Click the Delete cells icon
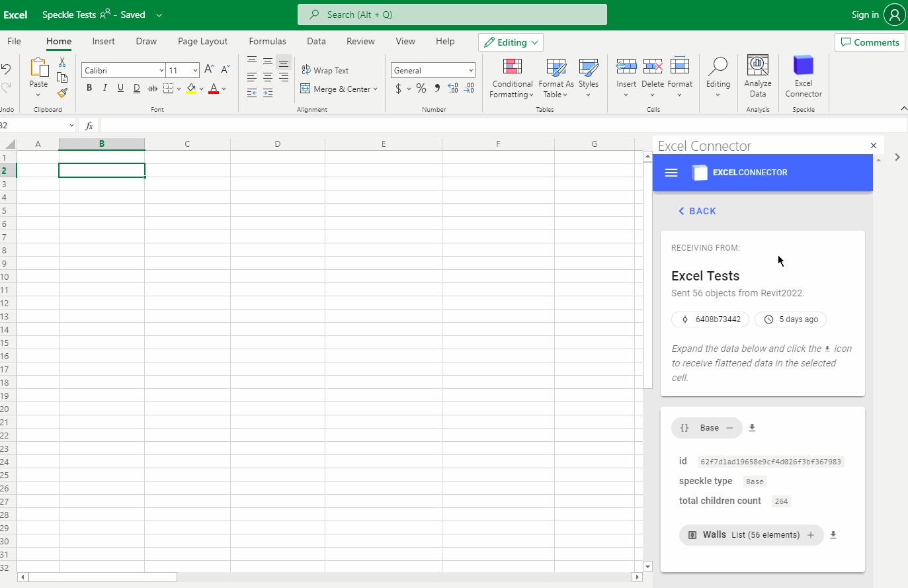 pos(653,66)
